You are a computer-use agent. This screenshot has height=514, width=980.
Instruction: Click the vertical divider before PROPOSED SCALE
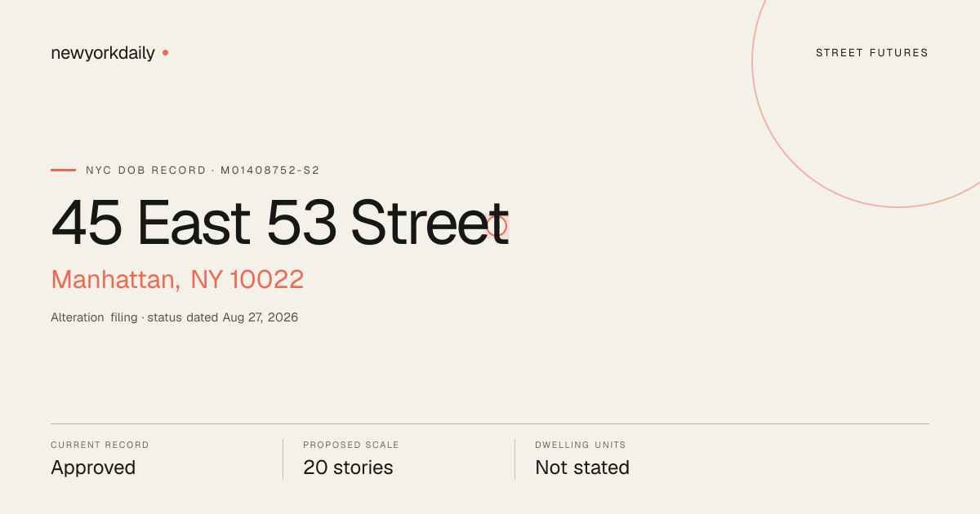pyautogui.click(x=283, y=459)
